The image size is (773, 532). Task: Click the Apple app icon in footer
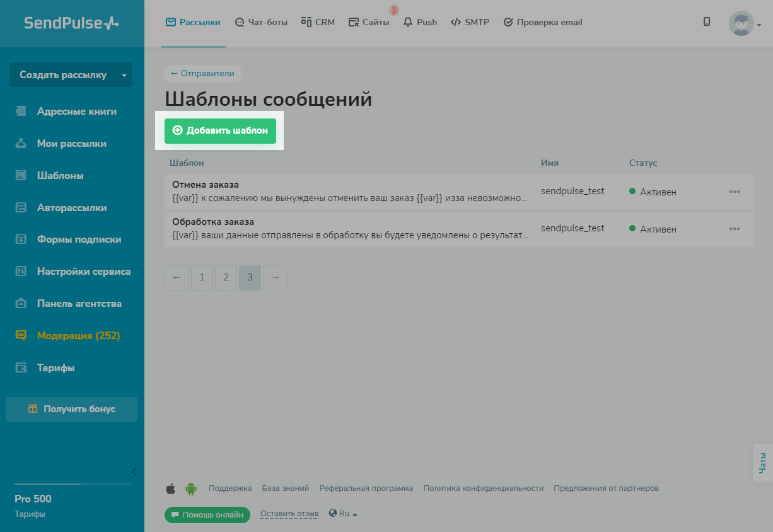tap(170, 489)
